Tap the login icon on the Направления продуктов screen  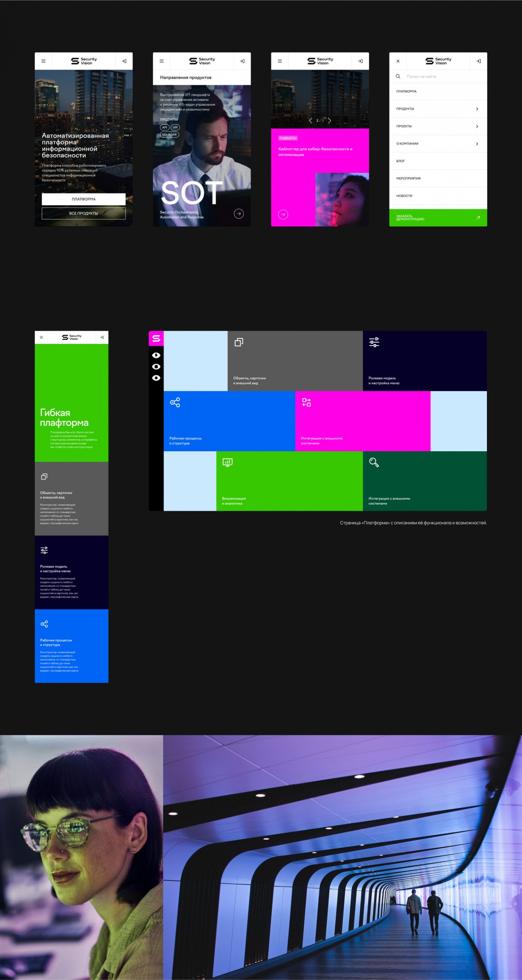[x=242, y=61]
